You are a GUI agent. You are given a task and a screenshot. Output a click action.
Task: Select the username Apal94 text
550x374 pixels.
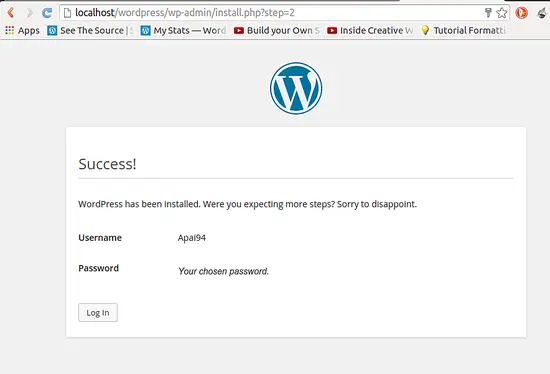(192, 238)
